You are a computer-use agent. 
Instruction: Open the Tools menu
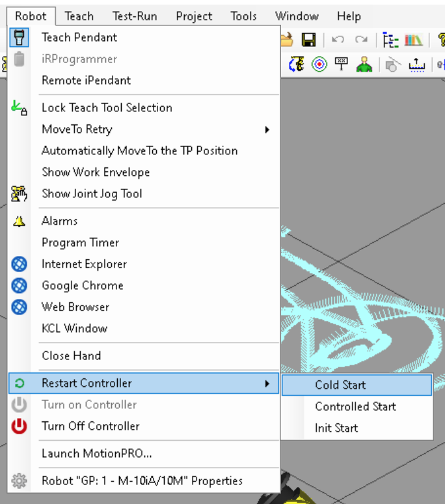[243, 16]
